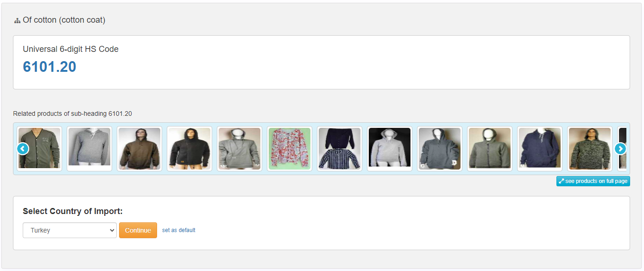Select the brown hooded jacket thumbnail
The width and height of the screenshot is (644, 271).
click(x=139, y=149)
